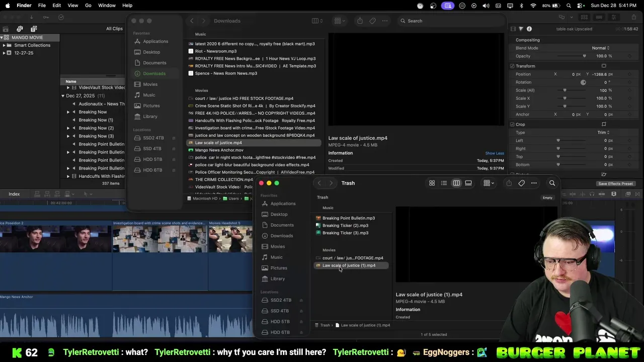The height and width of the screenshot is (362, 644).
Task: Eject SSD2 4TB in Trash window sidebar
Action: click(301, 300)
